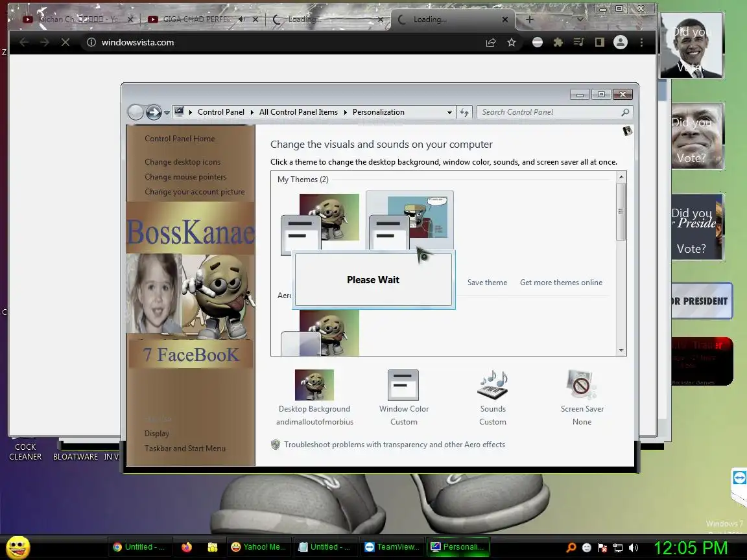Open Chrome tab search dropdown chevron
747x560 pixels.
tap(580, 19)
